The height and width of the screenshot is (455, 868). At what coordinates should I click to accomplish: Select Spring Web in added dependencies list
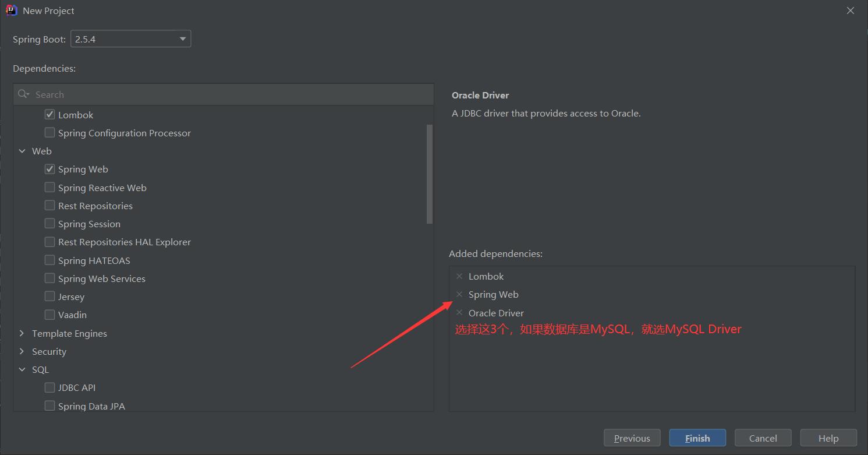[x=494, y=294]
